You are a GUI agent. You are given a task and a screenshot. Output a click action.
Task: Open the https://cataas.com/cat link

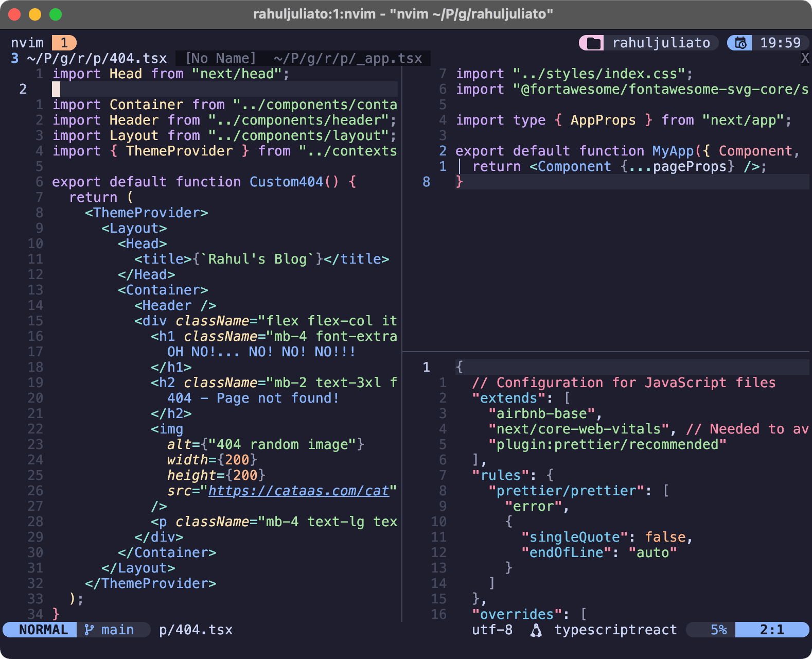[x=298, y=491]
